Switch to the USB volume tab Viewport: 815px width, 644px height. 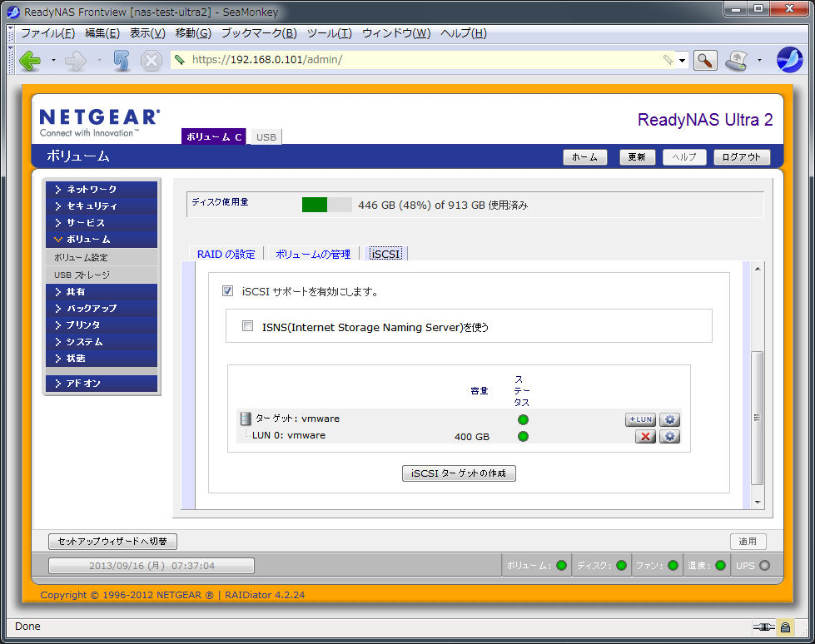(x=266, y=137)
